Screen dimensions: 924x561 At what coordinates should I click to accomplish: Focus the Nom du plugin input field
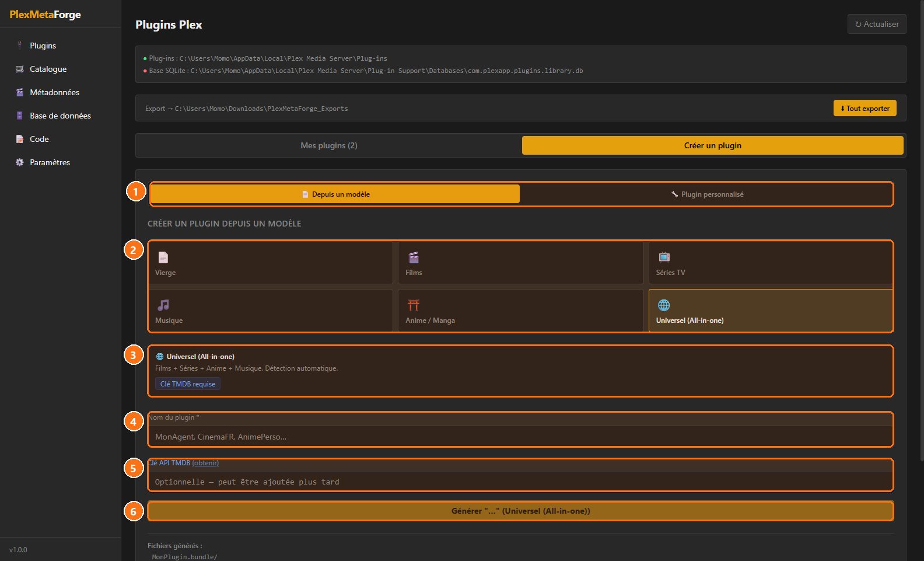click(x=520, y=436)
